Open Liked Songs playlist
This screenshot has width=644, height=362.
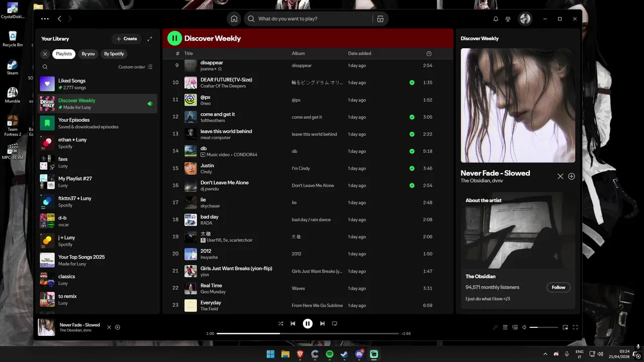tap(98, 84)
